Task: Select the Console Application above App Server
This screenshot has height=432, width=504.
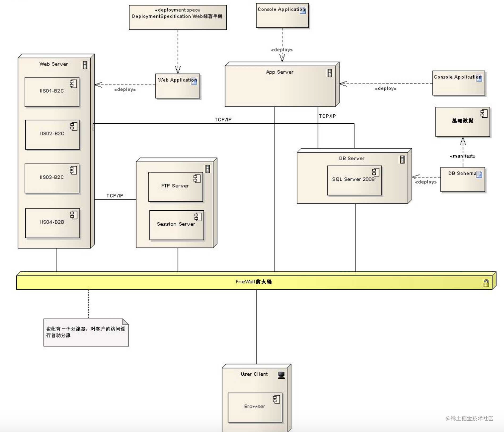Action: point(282,16)
